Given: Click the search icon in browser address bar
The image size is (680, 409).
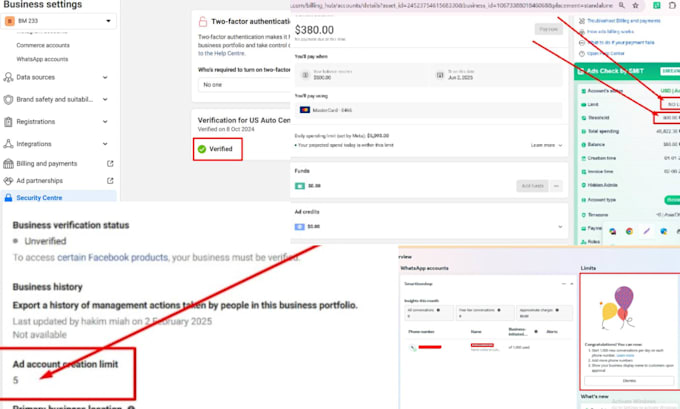Looking at the screenshot, I should (622, 5).
